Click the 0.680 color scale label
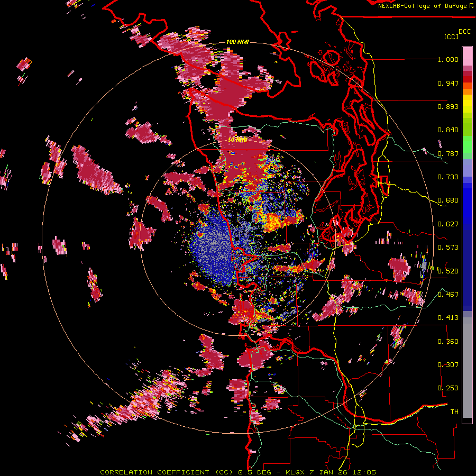 click(448, 200)
